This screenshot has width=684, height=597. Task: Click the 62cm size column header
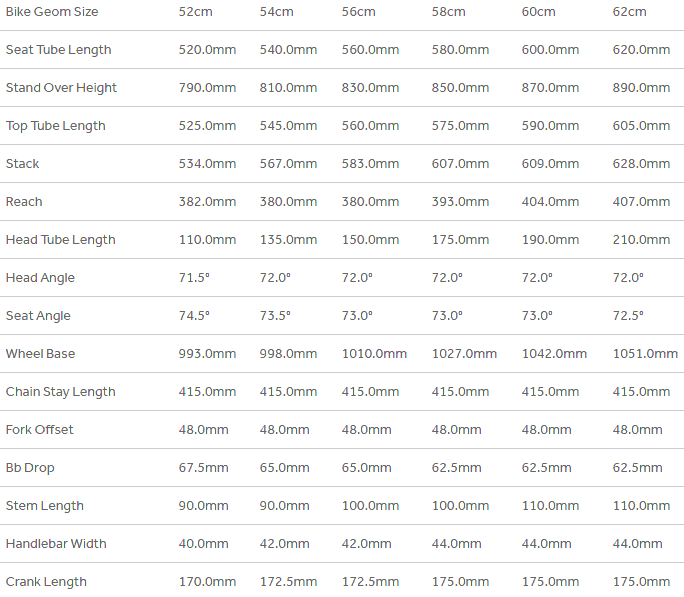click(629, 12)
